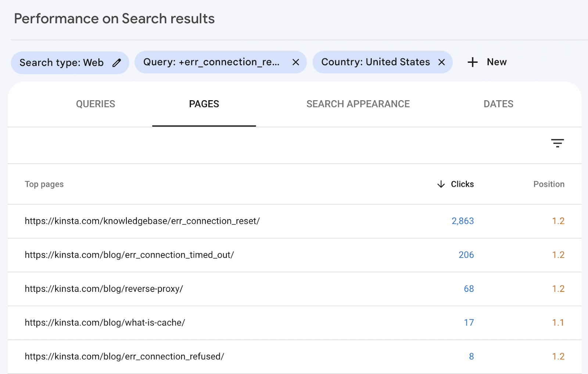Open the Country filter chip
Image resolution: width=588 pixels, height=374 pixels.
(x=375, y=62)
